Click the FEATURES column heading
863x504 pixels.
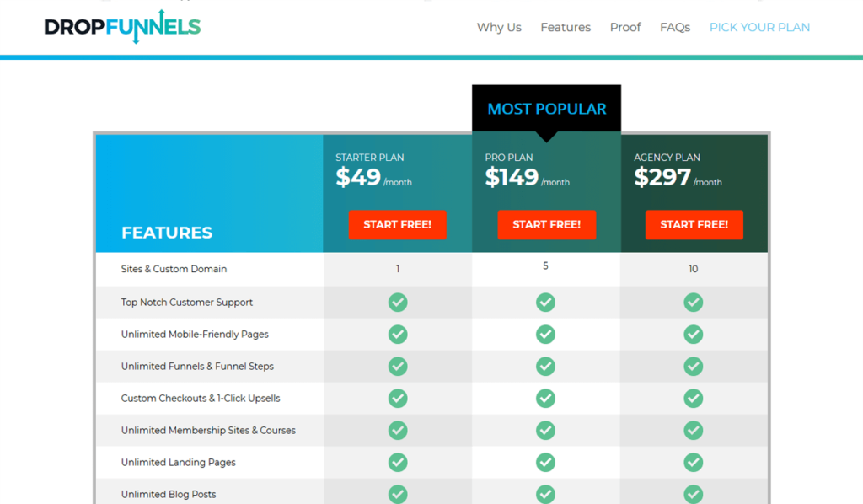coord(167,233)
